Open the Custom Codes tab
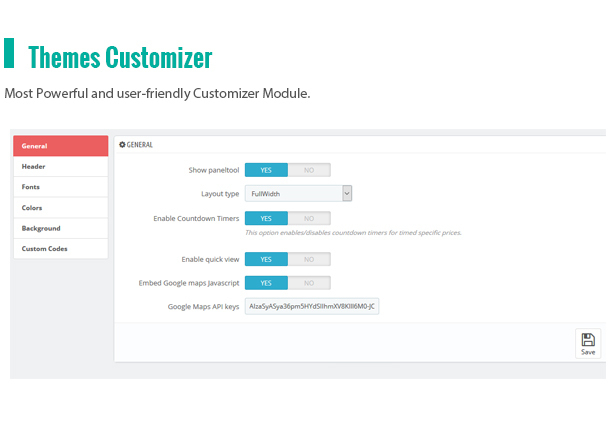 (x=61, y=249)
